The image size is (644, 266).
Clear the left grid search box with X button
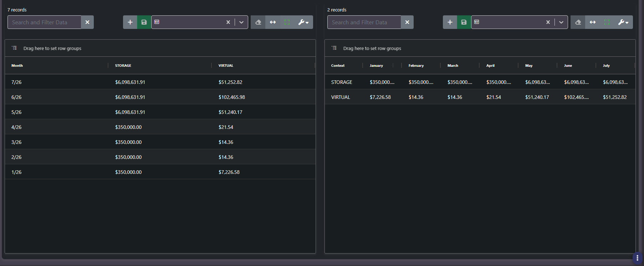click(x=87, y=22)
